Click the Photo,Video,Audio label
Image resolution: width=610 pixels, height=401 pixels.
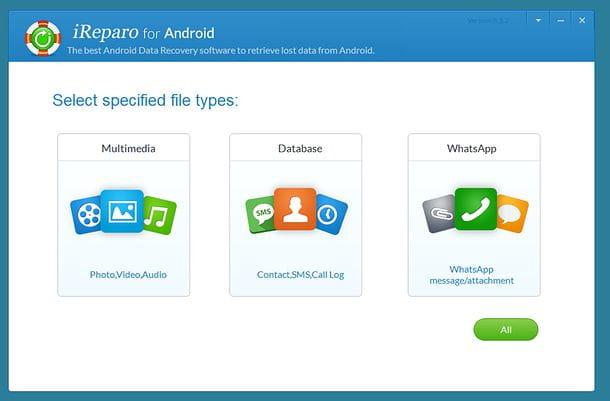(x=128, y=275)
